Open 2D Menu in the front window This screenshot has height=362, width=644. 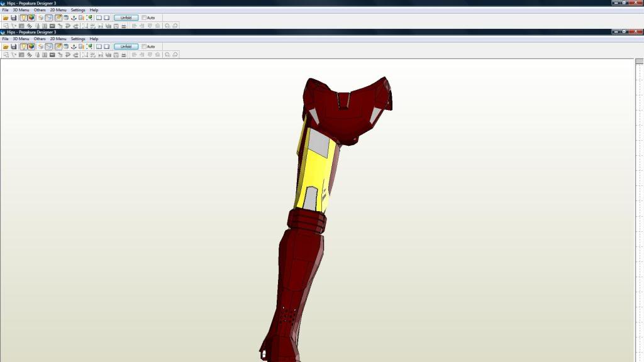(58, 39)
